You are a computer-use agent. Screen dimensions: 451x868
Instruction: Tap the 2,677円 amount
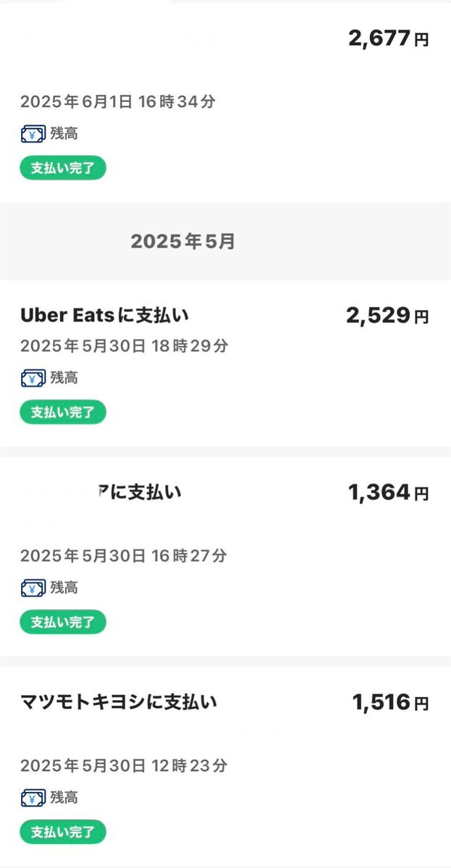[389, 39]
